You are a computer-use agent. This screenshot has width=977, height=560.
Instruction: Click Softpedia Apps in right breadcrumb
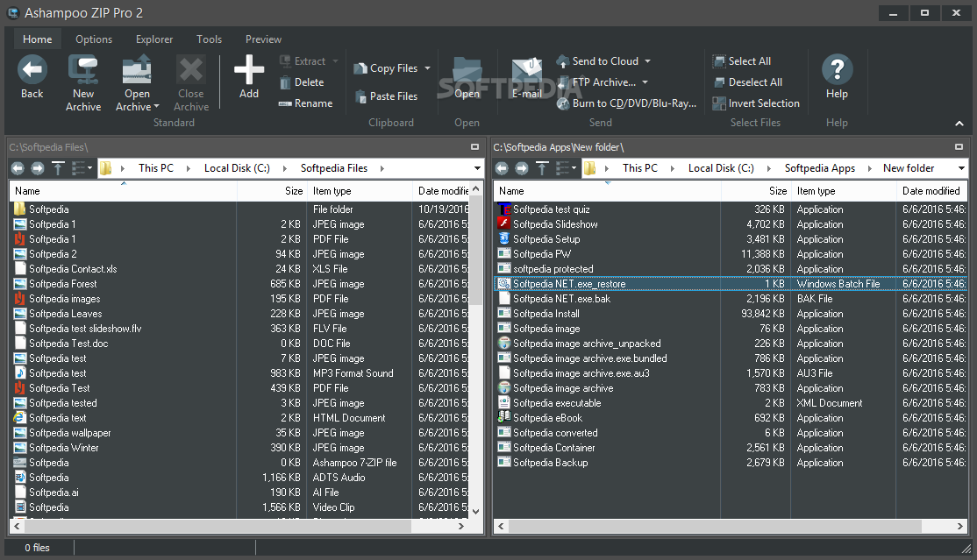point(819,168)
